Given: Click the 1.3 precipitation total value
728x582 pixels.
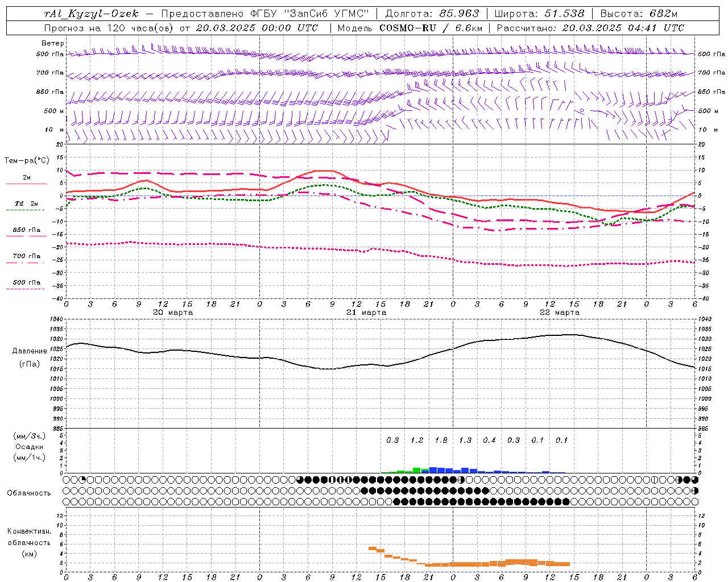Looking at the screenshot, I should click(465, 440).
